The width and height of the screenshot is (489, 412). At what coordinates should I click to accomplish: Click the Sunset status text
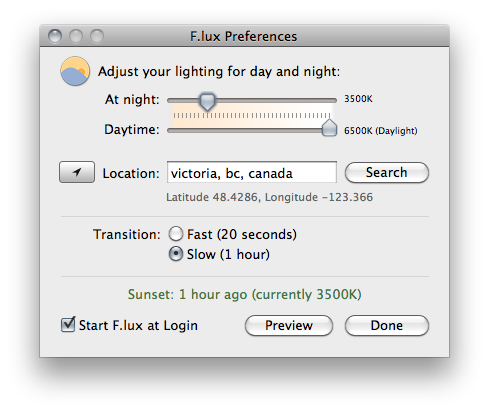[245, 294]
